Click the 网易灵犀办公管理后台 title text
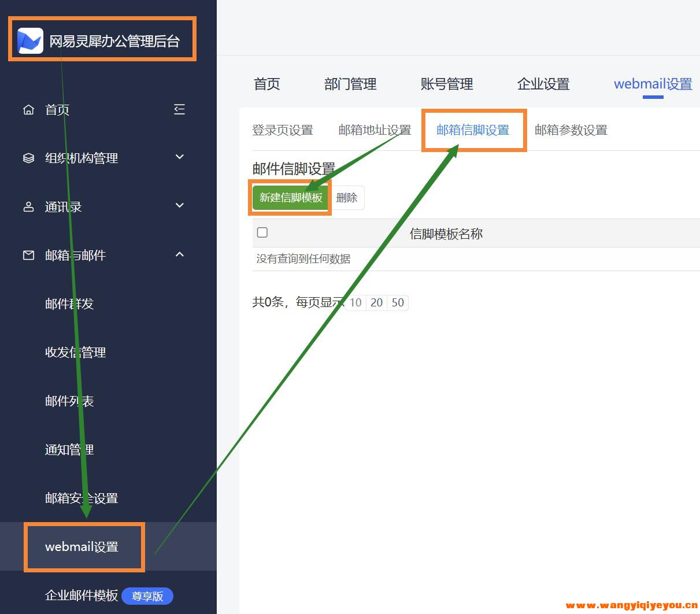This screenshot has width=700, height=614. 114,41
